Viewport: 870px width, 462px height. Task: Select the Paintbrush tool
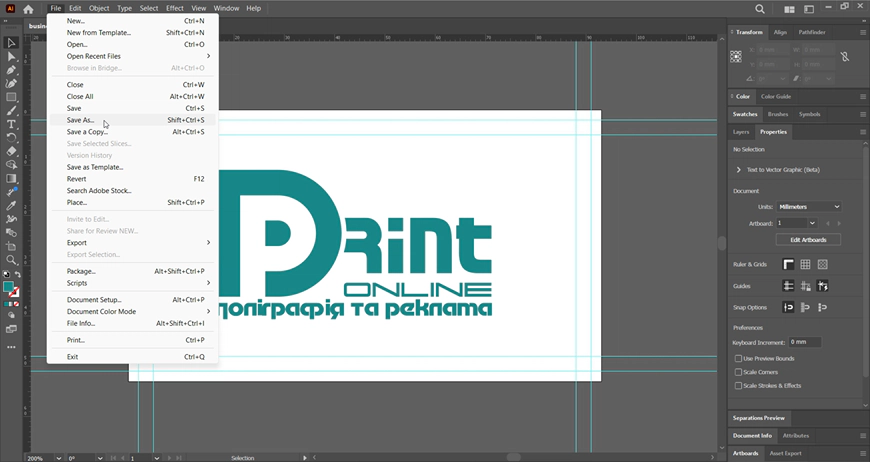pos(11,110)
